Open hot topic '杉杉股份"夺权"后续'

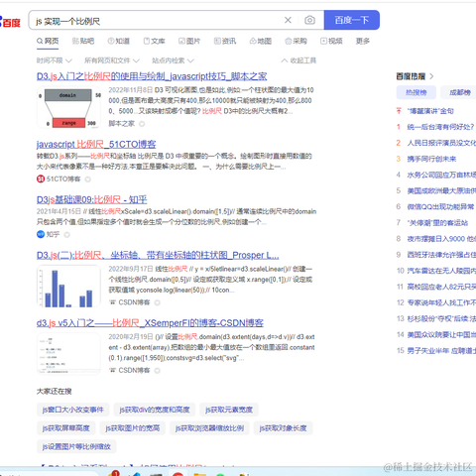[x=441, y=318]
